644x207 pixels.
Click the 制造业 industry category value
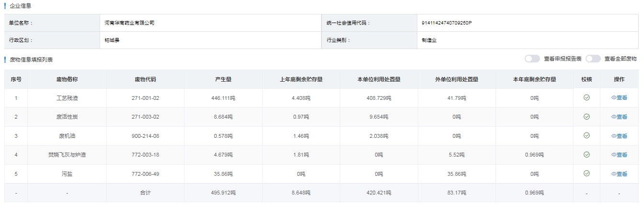click(x=429, y=40)
